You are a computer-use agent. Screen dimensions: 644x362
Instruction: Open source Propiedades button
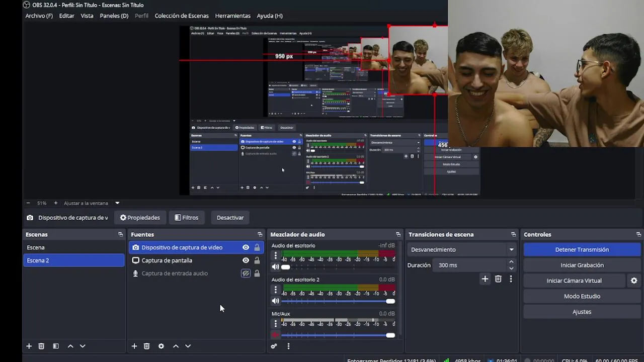click(x=140, y=218)
